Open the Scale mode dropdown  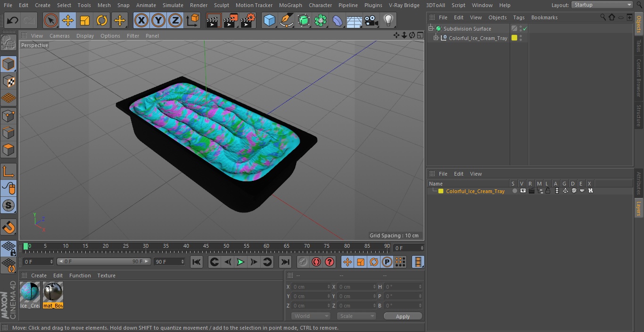[356, 316]
